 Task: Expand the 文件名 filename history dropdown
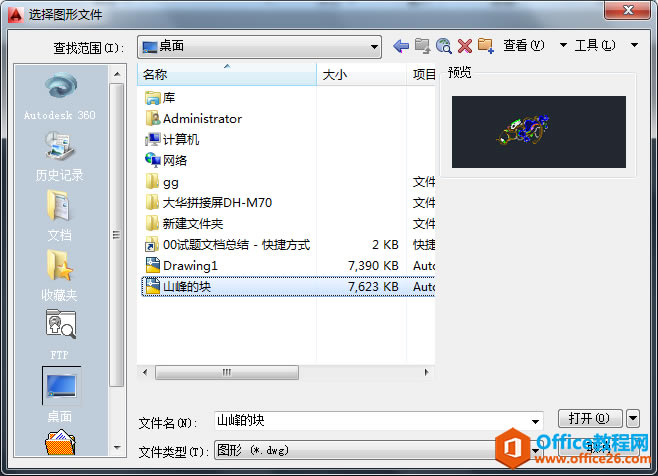pyautogui.click(x=535, y=421)
